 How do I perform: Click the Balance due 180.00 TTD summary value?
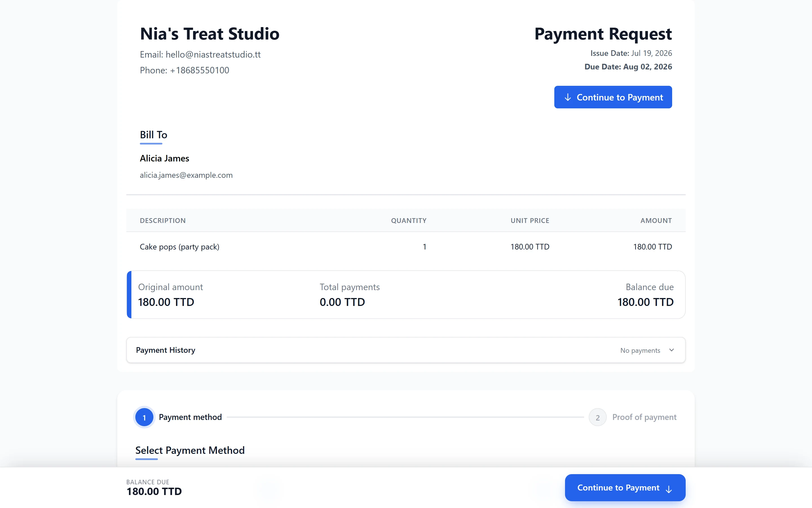pyautogui.click(x=645, y=302)
